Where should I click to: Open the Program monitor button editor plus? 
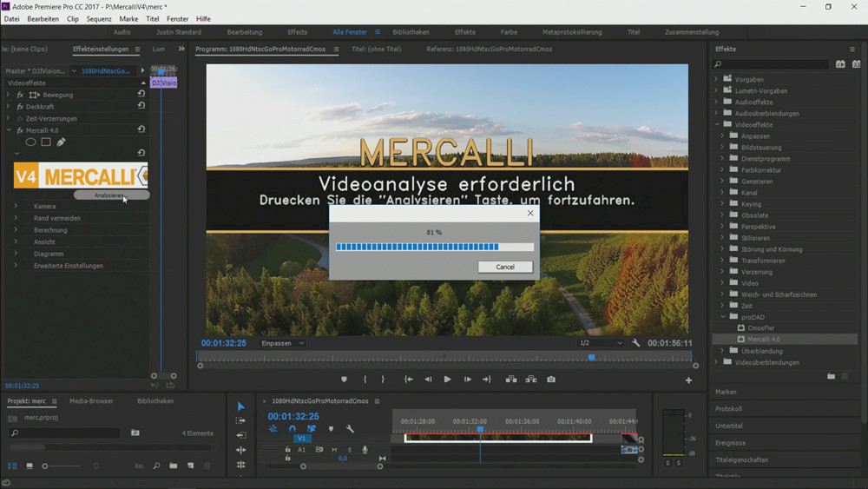pyautogui.click(x=688, y=380)
